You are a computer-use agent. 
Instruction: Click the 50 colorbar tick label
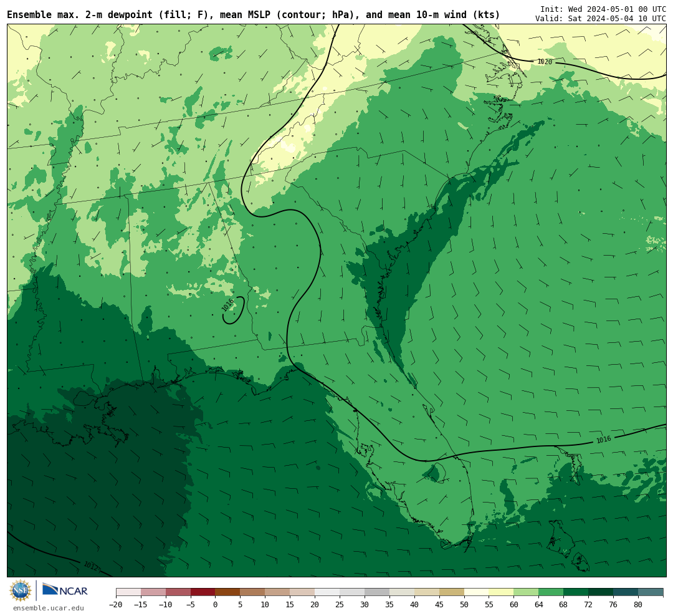point(464,605)
